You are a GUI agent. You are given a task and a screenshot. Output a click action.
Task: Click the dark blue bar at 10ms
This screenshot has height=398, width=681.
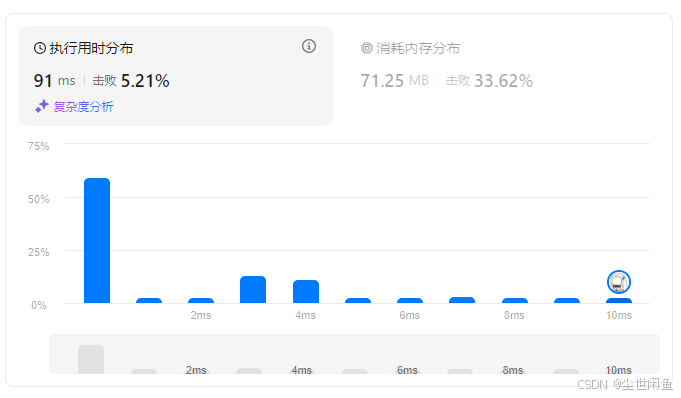click(x=619, y=300)
